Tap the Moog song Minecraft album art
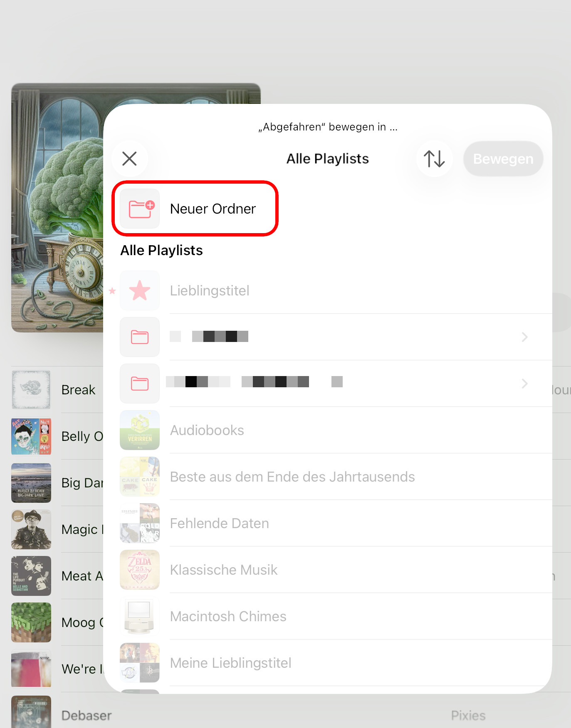 pyautogui.click(x=31, y=622)
